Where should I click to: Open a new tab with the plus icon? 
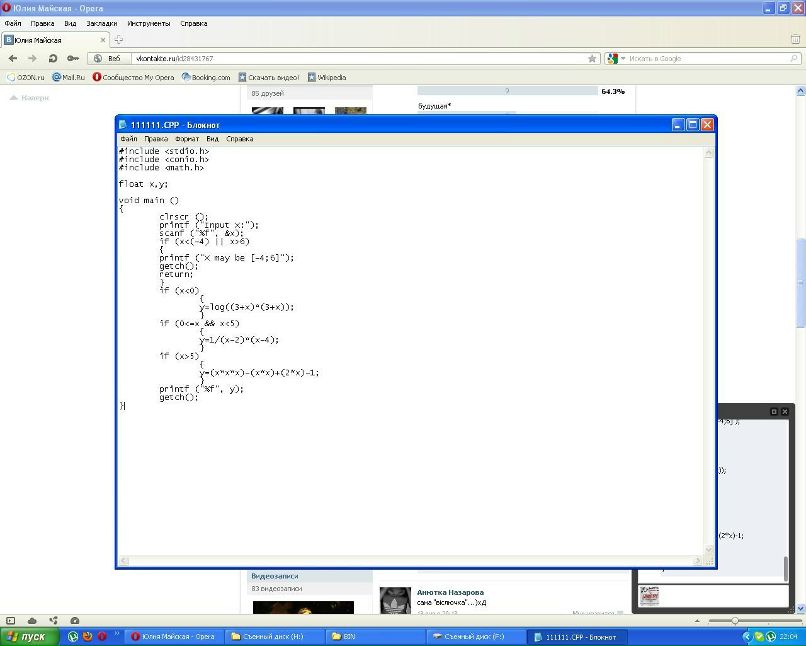[119, 40]
